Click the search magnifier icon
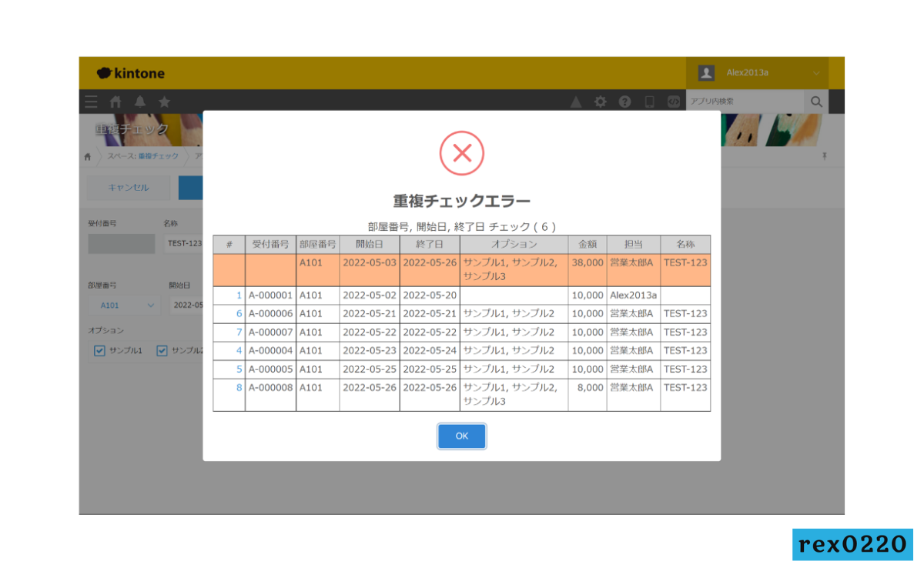Image resolution: width=924 pixels, height=571 pixels. pyautogui.click(x=816, y=102)
